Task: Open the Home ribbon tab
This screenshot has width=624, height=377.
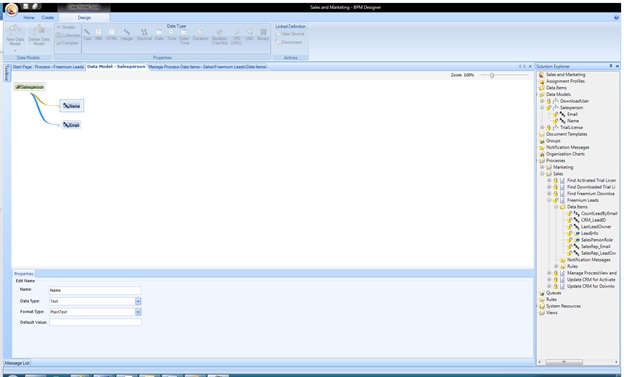Action: point(29,18)
